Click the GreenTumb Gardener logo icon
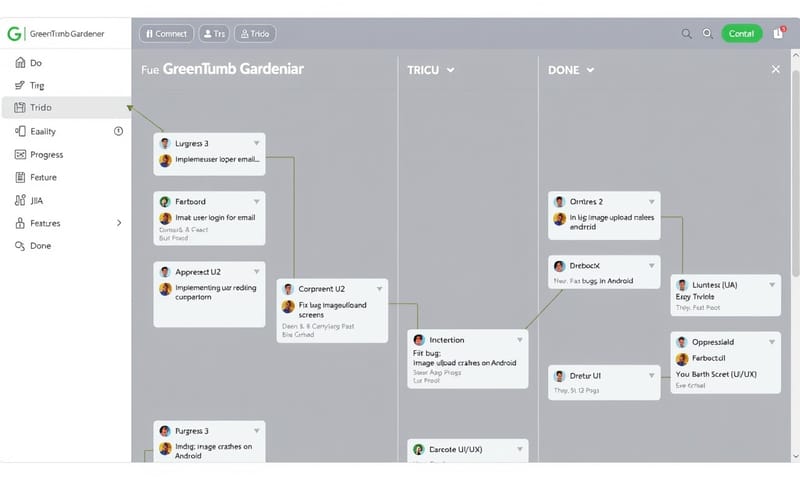 [14, 33]
